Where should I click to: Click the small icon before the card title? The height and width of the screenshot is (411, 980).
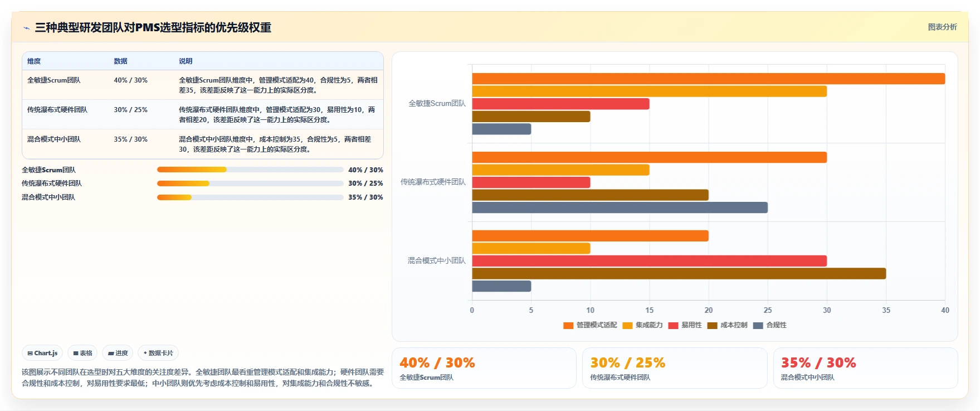(x=26, y=28)
